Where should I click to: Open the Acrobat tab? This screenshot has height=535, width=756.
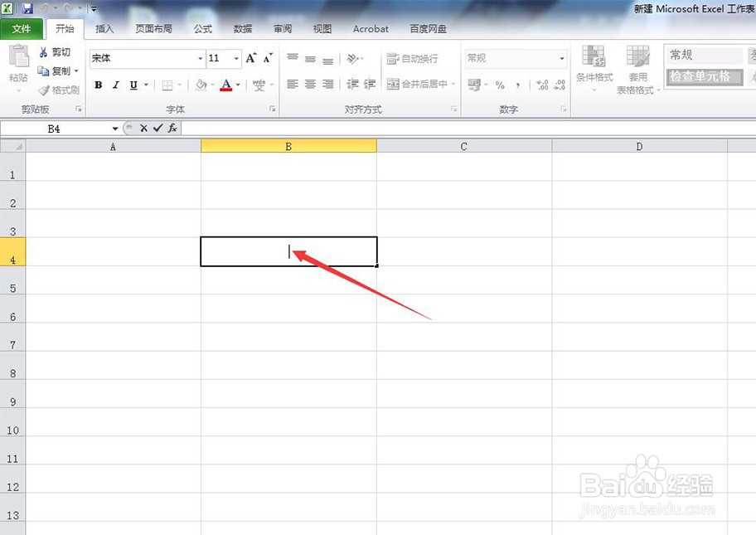371,29
